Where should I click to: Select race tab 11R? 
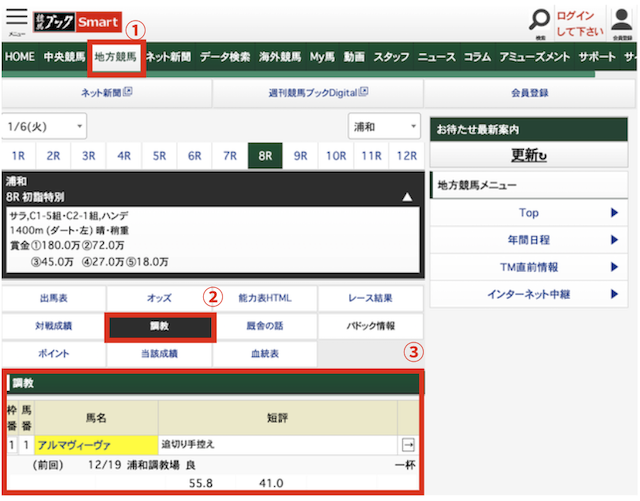tap(371, 156)
